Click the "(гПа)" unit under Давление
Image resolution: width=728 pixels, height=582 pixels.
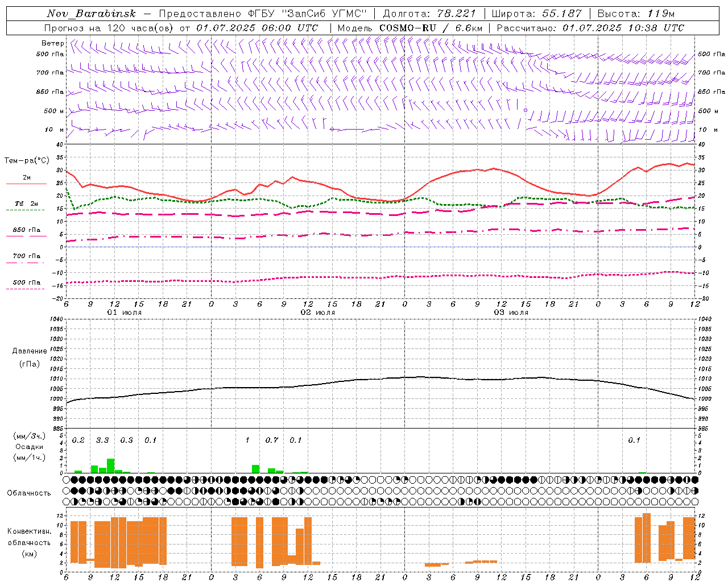pos(30,364)
